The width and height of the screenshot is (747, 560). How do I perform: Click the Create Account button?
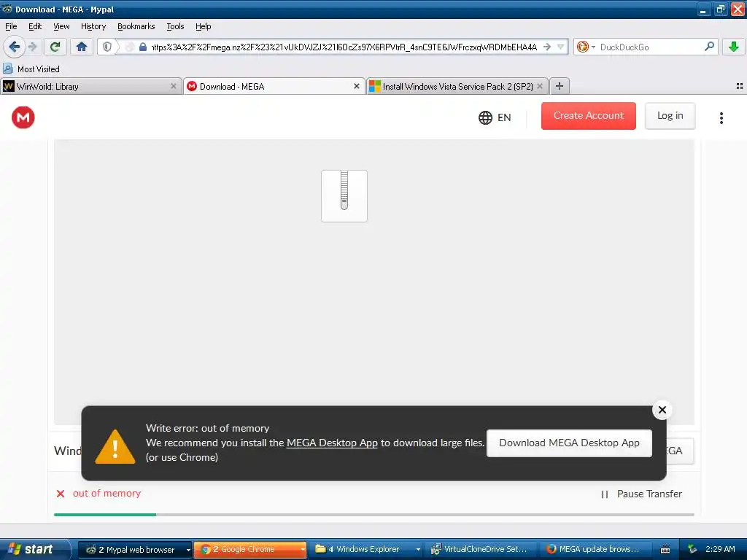[x=589, y=116]
